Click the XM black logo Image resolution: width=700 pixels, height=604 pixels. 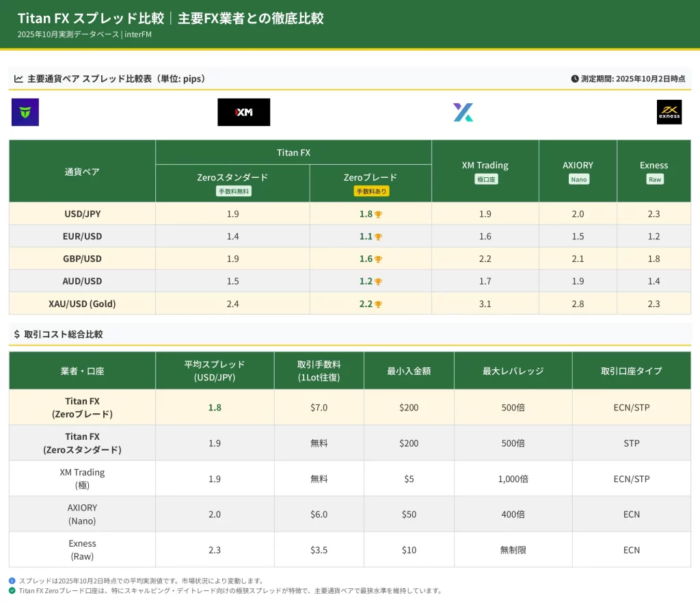[243, 112]
